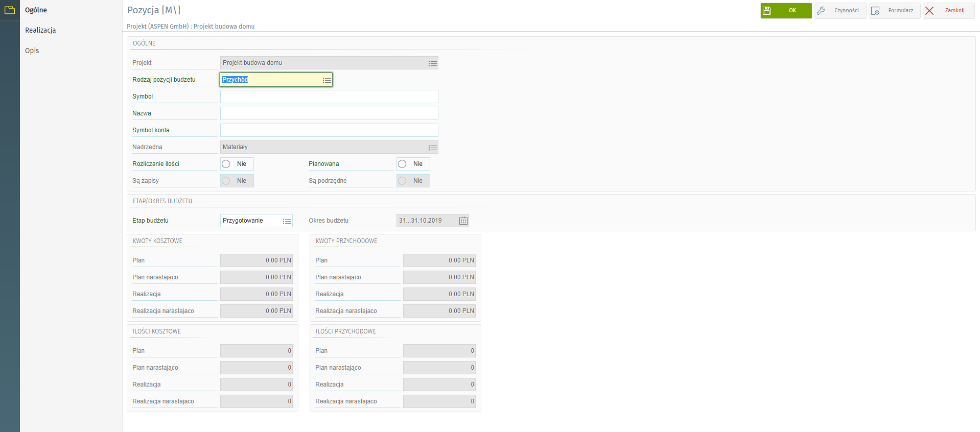Screen dimensions: 980x432
Task: Click the green save disk icon
Action: [x=767, y=11]
